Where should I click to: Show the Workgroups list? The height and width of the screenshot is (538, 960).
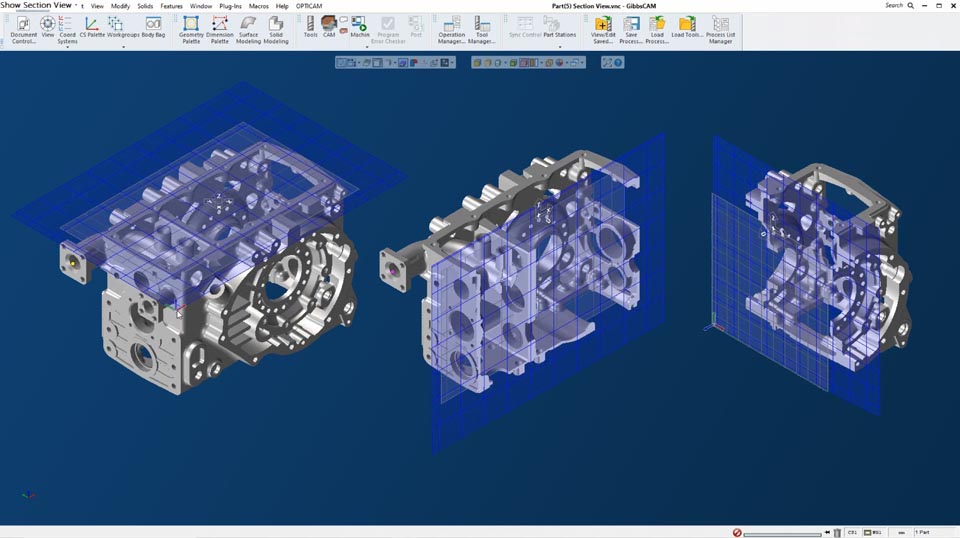point(123,28)
